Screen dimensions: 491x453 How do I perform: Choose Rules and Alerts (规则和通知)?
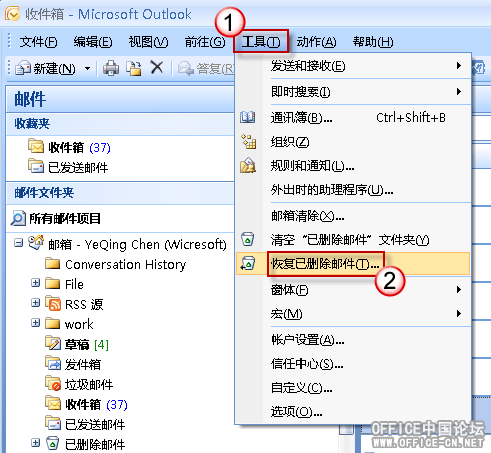[353, 165]
